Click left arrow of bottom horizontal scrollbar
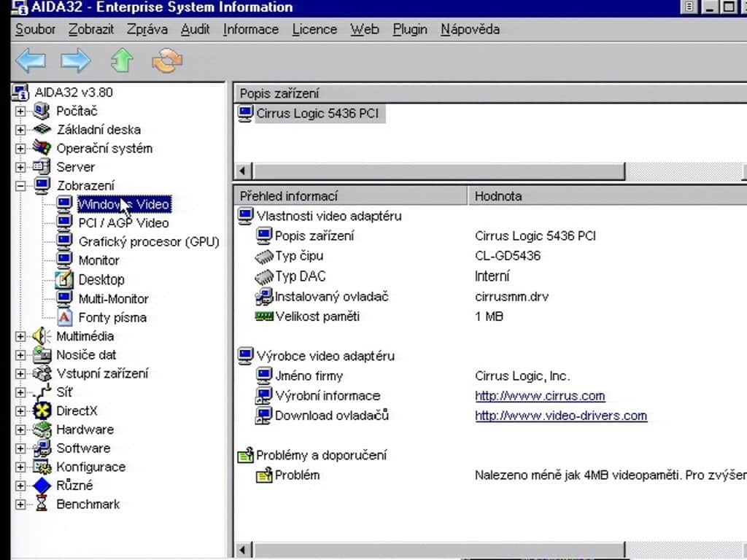 click(x=243, y=550)
